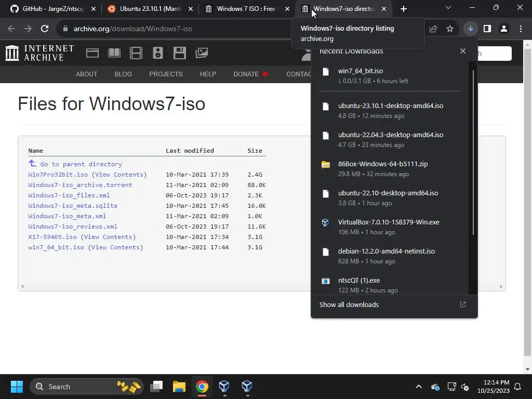Click Show all downloads
Screen dimensions: 532x399
tap(349, 304)
